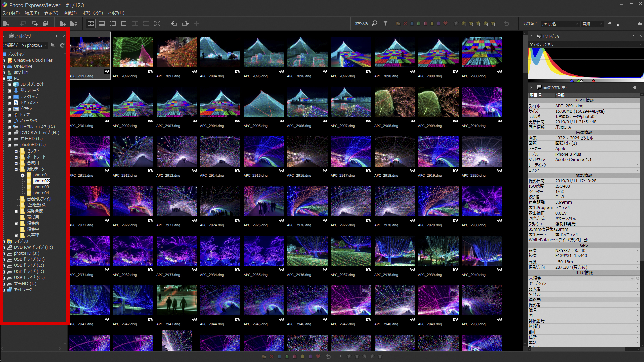Select the photo03 folder in the tree

pyautogui.click(x=41, y=187)
